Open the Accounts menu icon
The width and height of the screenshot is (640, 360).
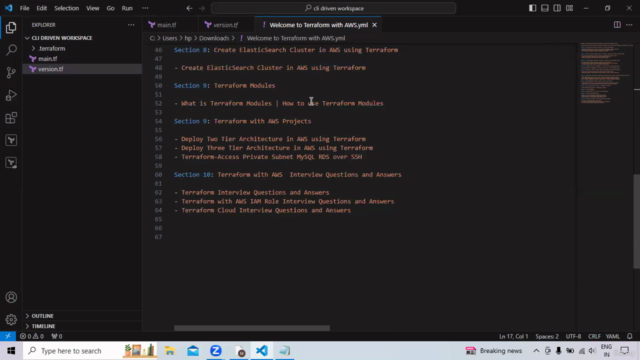coord(11,297)
